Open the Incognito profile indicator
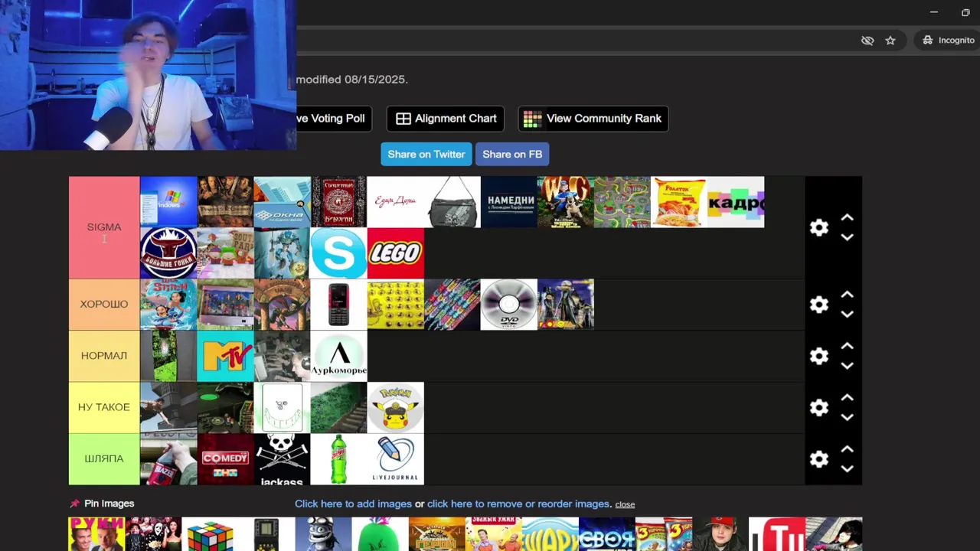Viewport: 980px width, 551px height. pos(948,40)
